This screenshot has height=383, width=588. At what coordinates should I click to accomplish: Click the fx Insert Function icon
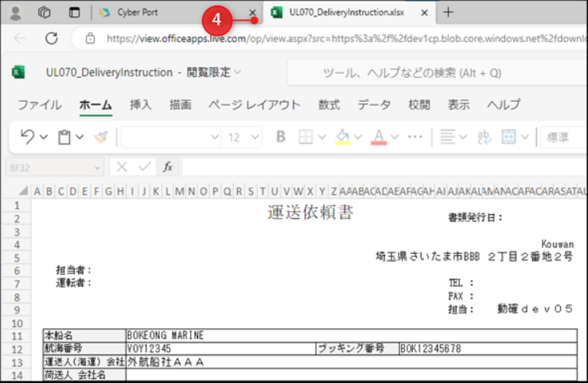(x=168, y=167)
